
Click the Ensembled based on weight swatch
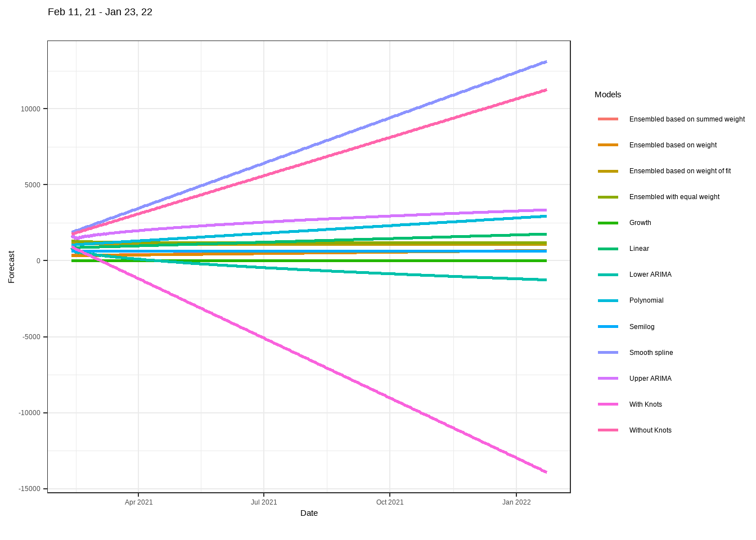[x=607, y=145]
